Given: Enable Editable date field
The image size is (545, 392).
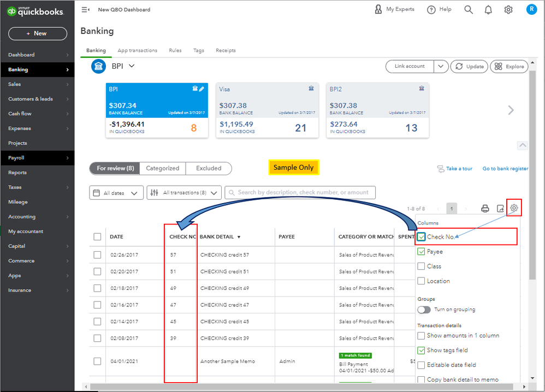Looking at the screenshot, I should coord(421,365).
